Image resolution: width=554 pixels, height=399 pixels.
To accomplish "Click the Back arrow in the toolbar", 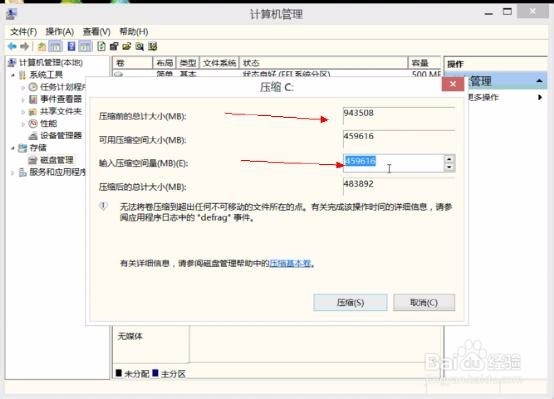I will [x=12, y=46].
